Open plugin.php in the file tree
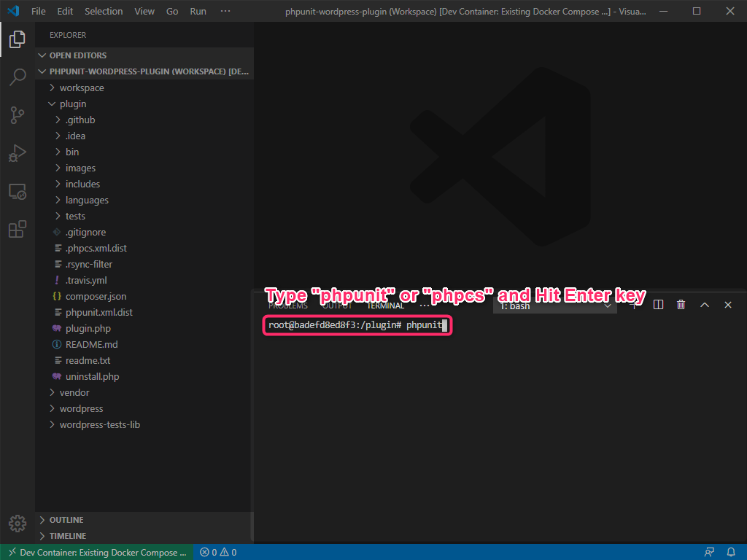Image resolution: width=747 pixels, height=560 pixels. [x=88, y=328]
